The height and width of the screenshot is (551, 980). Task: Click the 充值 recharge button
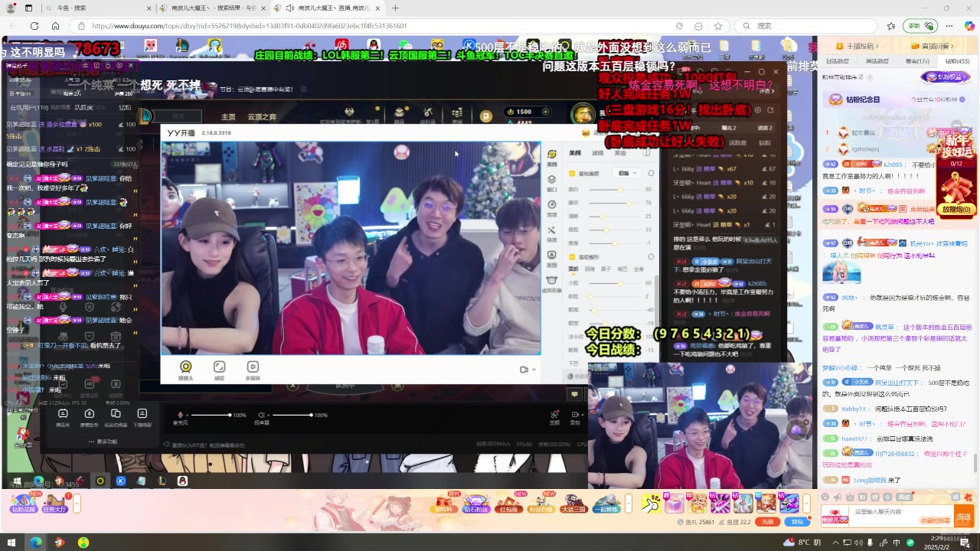(767, 522)
